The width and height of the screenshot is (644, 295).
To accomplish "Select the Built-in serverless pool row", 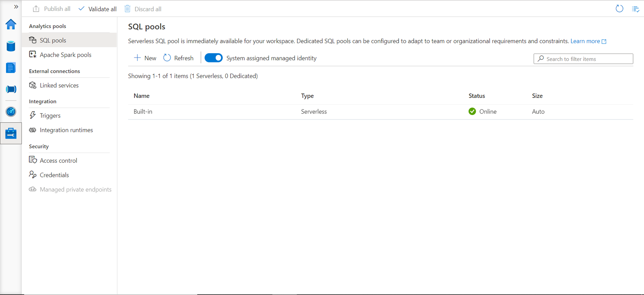I will coord(143,112).
